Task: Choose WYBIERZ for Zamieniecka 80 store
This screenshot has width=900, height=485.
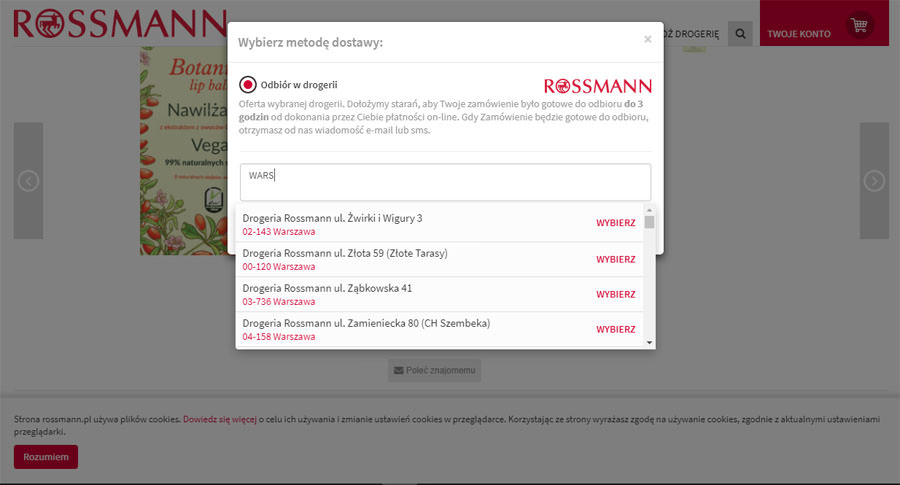Action: pos(615,329)
